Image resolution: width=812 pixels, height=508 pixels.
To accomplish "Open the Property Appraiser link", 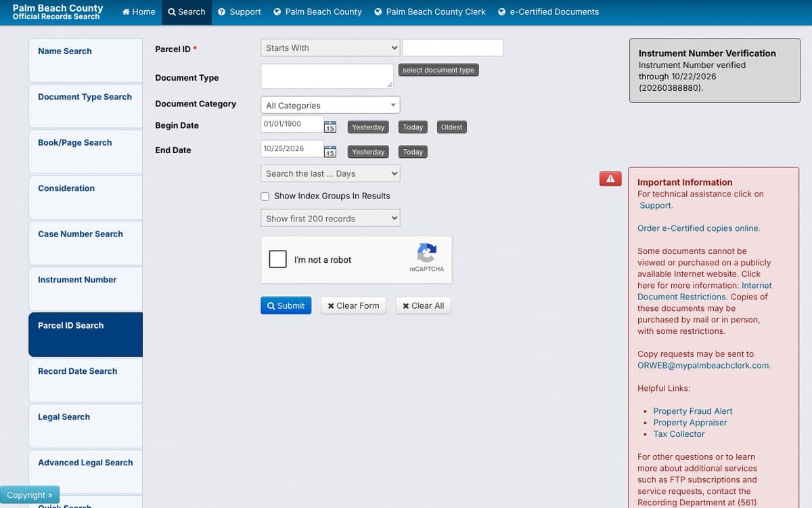I will tap(690, 423).
